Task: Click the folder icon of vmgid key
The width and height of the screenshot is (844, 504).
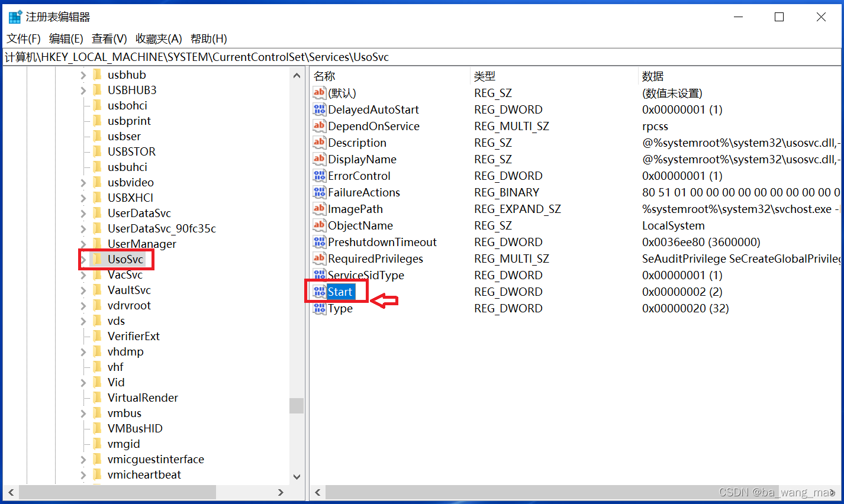Action: [98, 444]
